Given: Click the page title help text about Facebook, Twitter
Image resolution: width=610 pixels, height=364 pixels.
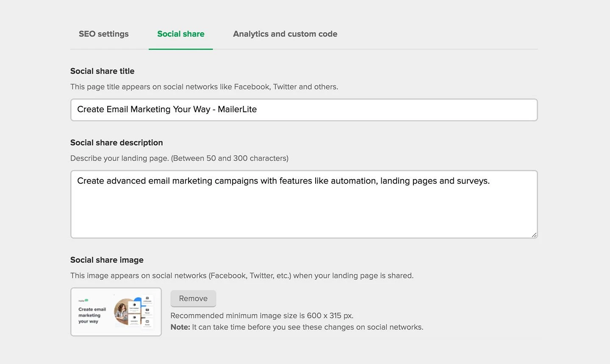Looking at the screenshot, I should click(x=204, y=87).
